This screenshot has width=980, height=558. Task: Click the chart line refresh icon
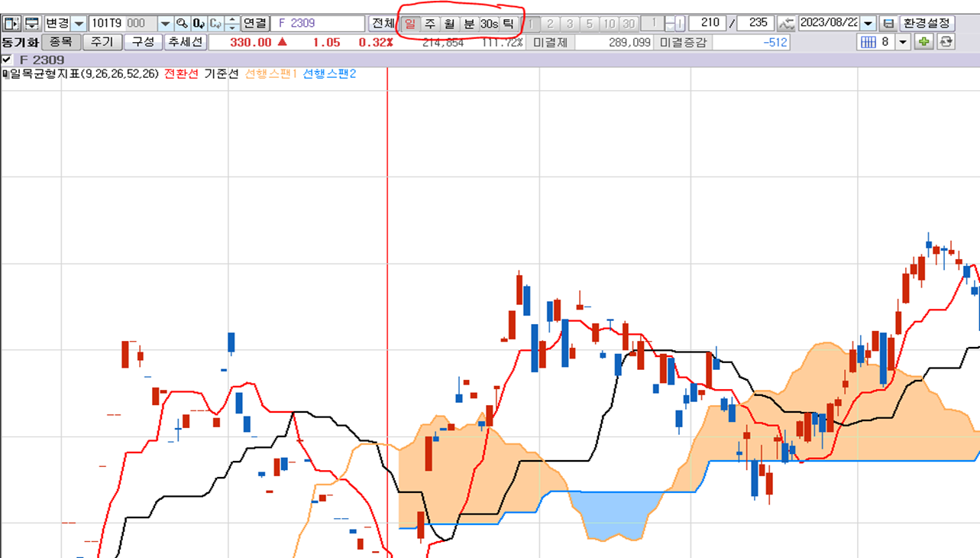(786, 24)
